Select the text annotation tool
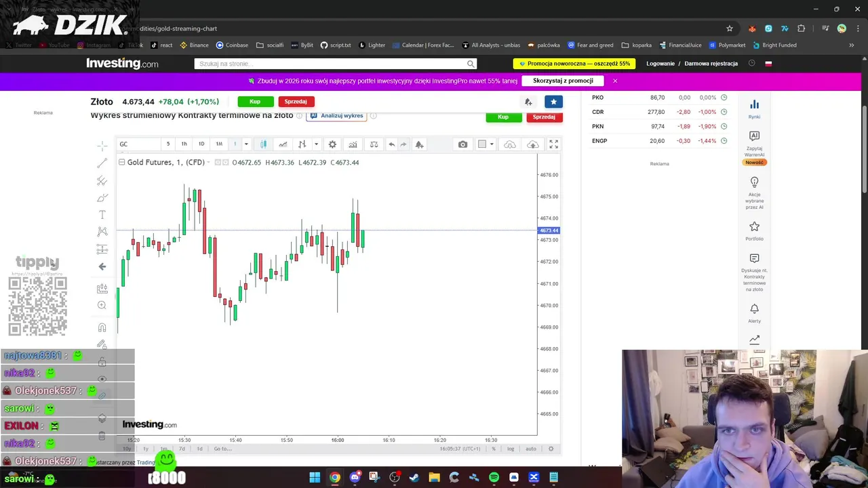Image resolution: width=868 pixels, height=488 pixels. 102,215
